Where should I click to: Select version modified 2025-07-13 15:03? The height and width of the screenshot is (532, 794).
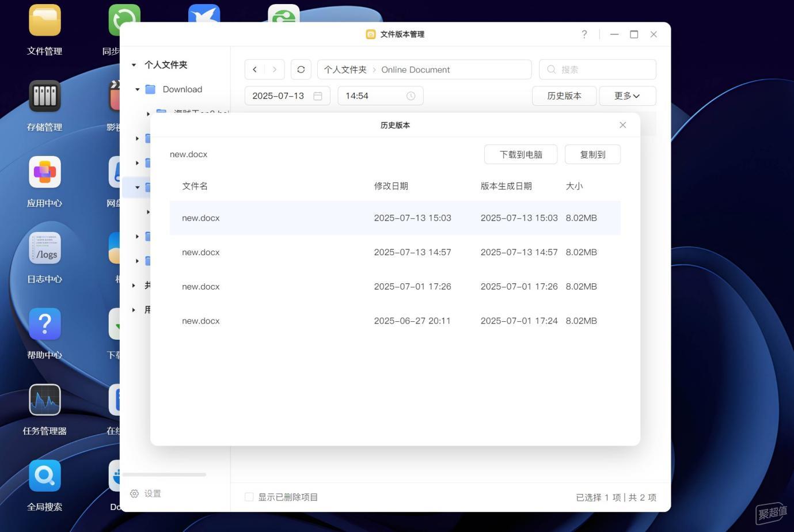(395, 218)
